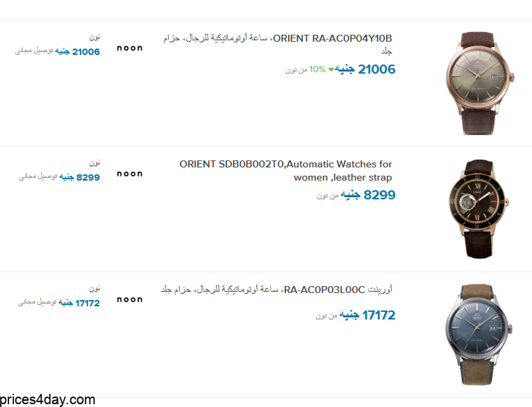This screenshot has width=532, height=407.
Task: Open ORIENT SDB0B002T0 Automatic Watches title link
Action: click(285, 171)
